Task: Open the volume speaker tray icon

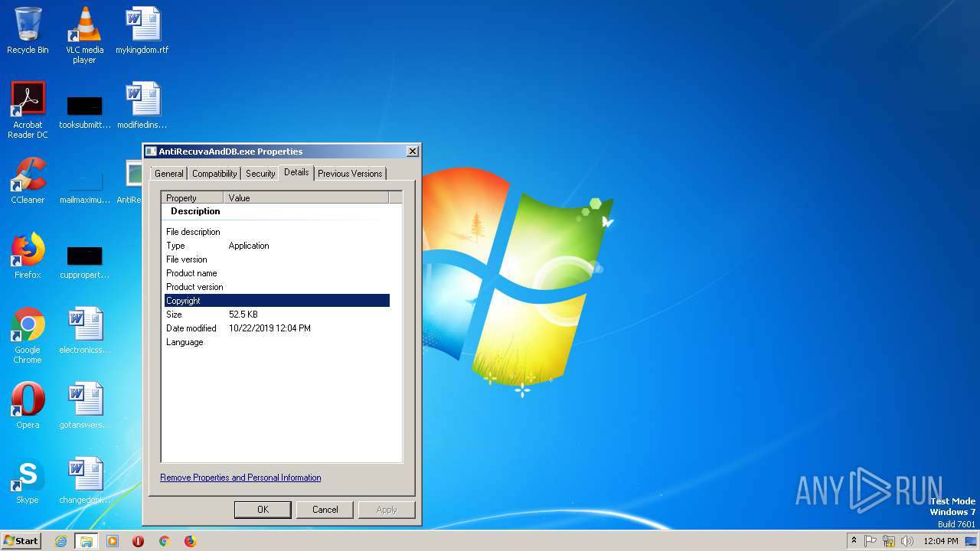Action: coord(907,541)
